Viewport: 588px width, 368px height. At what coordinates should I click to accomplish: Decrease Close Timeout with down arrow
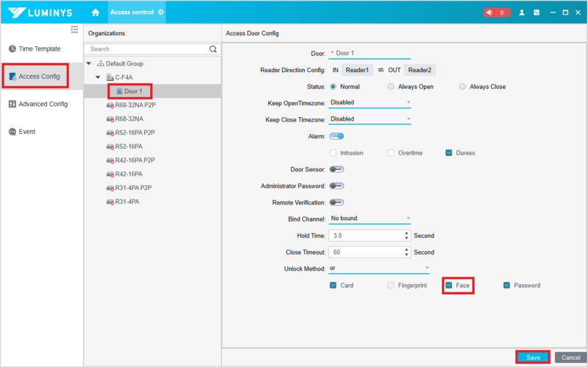406,255
